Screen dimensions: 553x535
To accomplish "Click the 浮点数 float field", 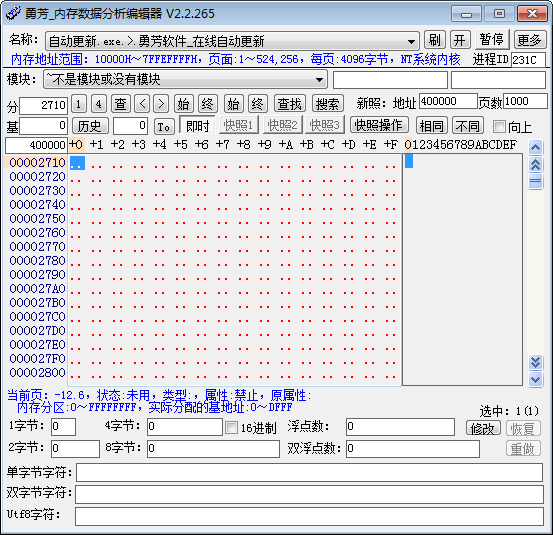I will (x=400, y=427).
